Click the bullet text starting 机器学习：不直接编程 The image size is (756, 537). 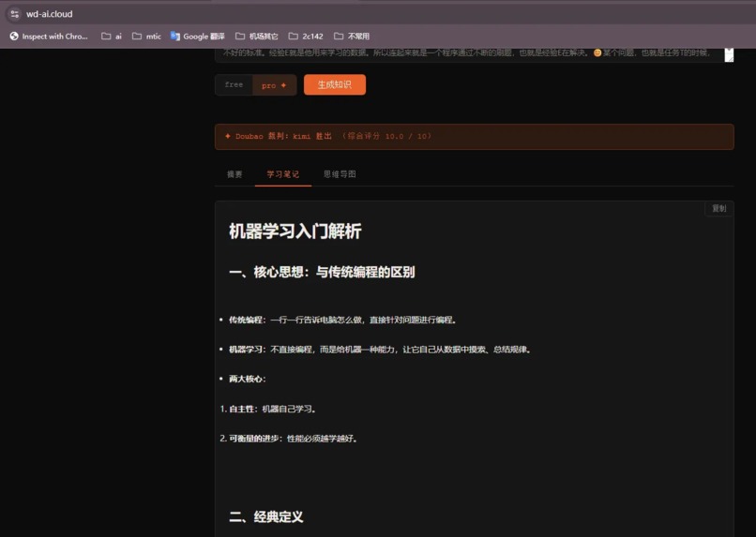coord(380,350)
